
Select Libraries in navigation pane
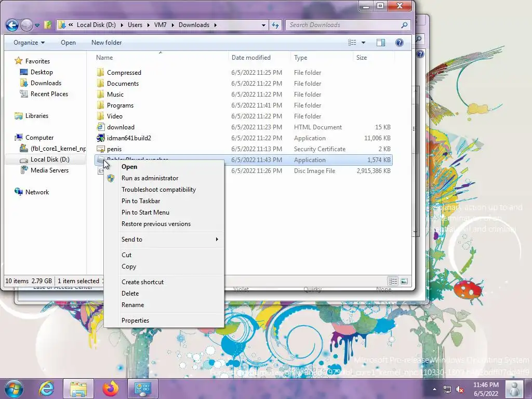37,116
